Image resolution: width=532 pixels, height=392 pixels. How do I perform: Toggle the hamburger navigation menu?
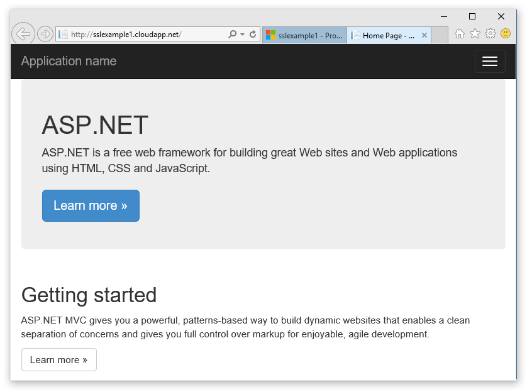tap(490, 62)
